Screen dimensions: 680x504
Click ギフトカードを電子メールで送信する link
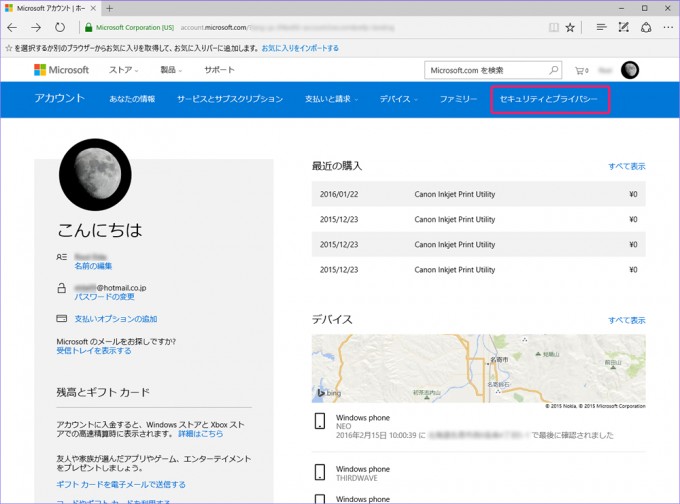click(121, 484)
